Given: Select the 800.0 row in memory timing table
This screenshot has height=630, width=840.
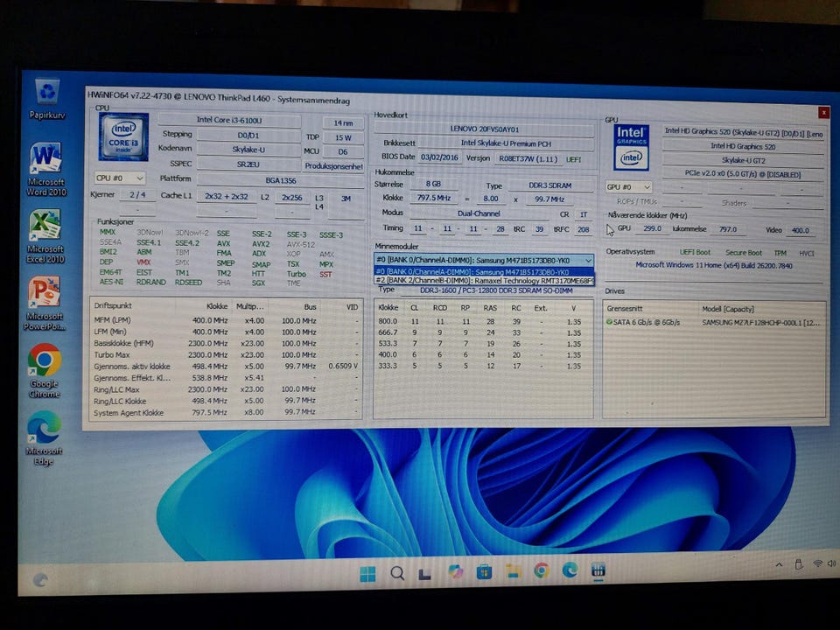Looking at the screenshot, I should tap(483, 321).
